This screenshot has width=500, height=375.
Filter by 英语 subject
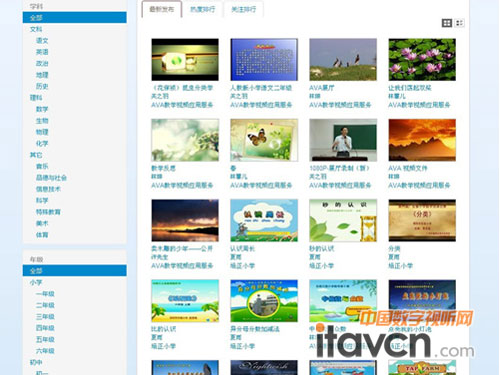click(x=42, y=52)
